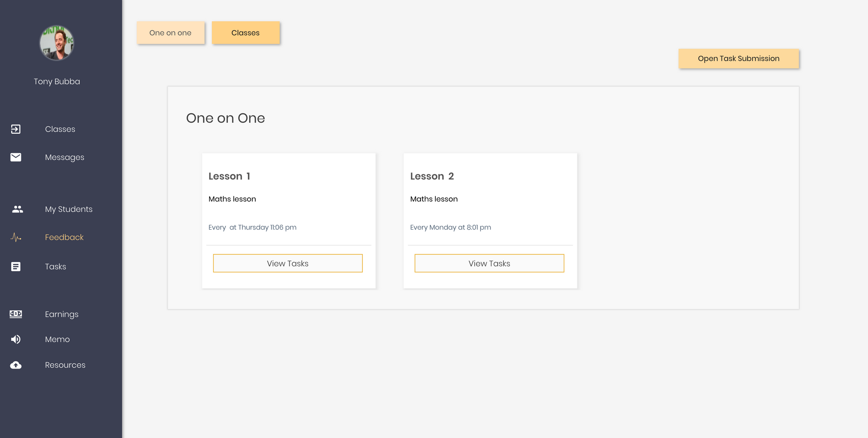This screenshot has width=868, height=438.
Task: Click the Classes arrow icon in sidebar
Action: pyautogui.click(x=16, y=129)
